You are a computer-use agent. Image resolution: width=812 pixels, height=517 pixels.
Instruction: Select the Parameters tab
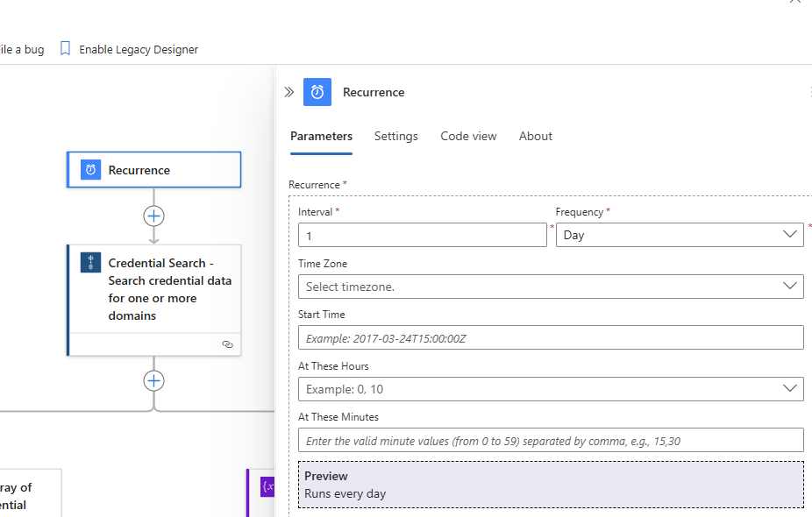click(321, 136)
